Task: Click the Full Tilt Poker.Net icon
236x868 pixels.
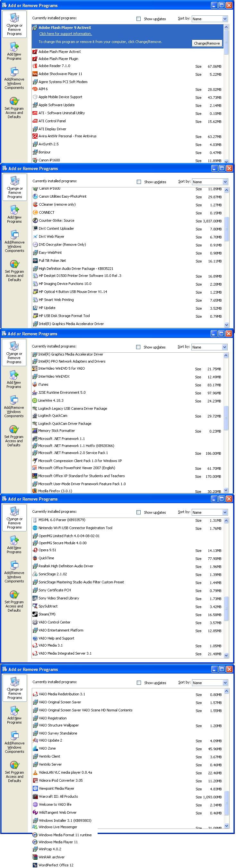Action: pos(35,261)
